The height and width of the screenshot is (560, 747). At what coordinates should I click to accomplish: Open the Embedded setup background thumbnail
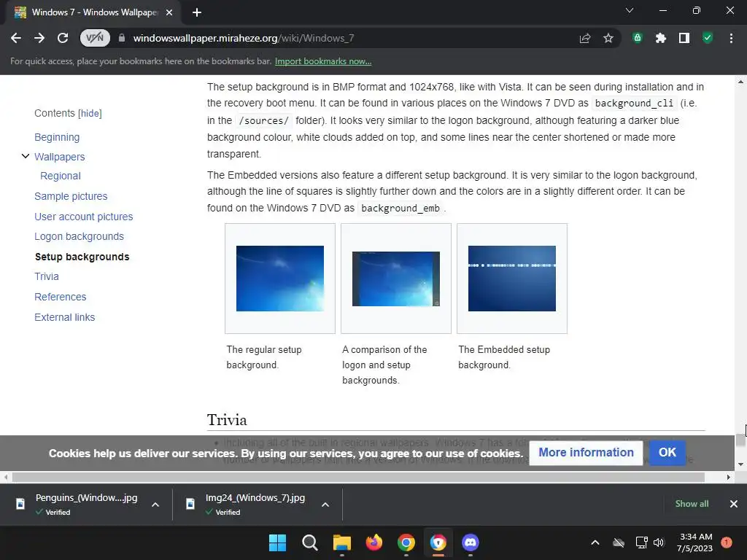(512, 279)
